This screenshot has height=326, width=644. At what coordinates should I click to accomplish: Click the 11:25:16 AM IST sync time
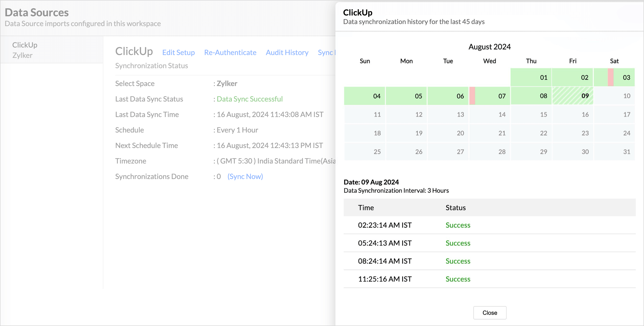tap(385, 279)
